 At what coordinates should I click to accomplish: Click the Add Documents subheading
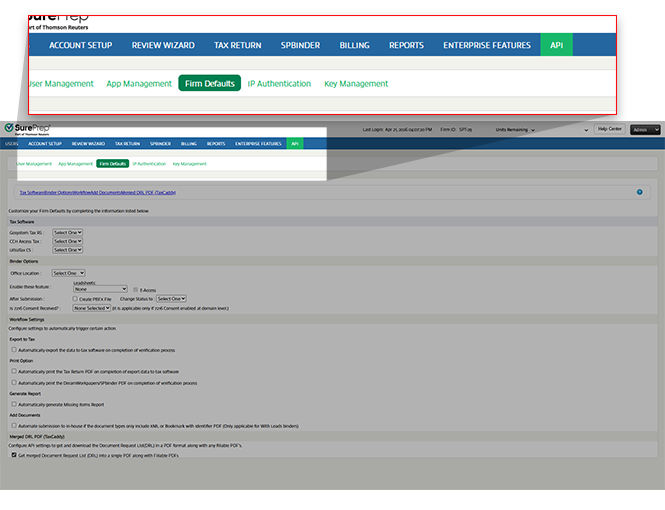pos(25,415)
